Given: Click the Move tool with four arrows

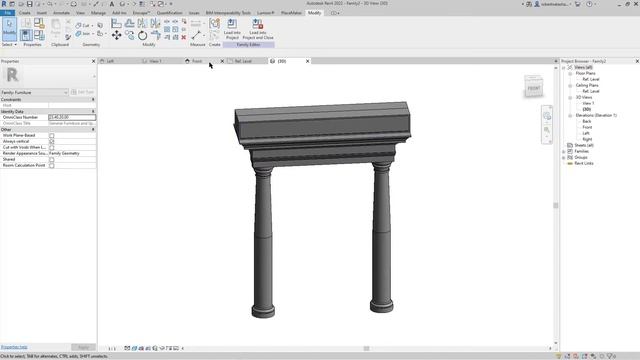Looking at the screenshot, I should 116,36.
